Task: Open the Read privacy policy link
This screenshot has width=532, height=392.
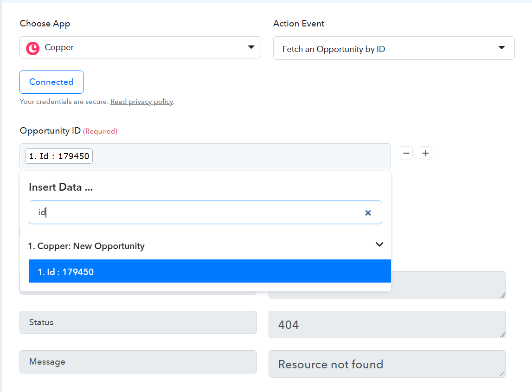Action: [142, 102]
